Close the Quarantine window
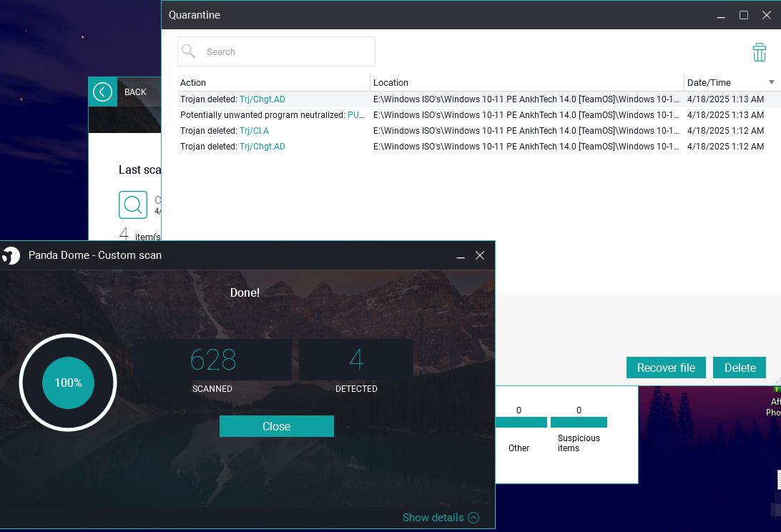Screen dimensions: 781x532 tap(767, 16)
